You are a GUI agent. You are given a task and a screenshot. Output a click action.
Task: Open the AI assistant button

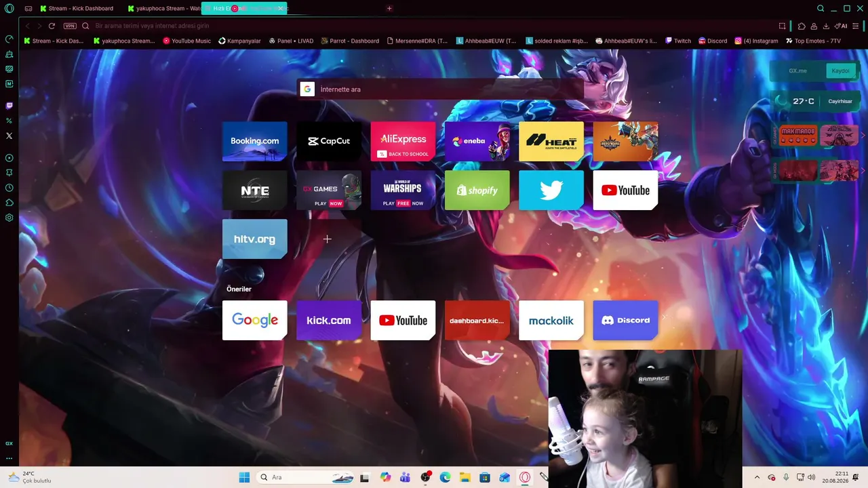[x=842, y=26]
